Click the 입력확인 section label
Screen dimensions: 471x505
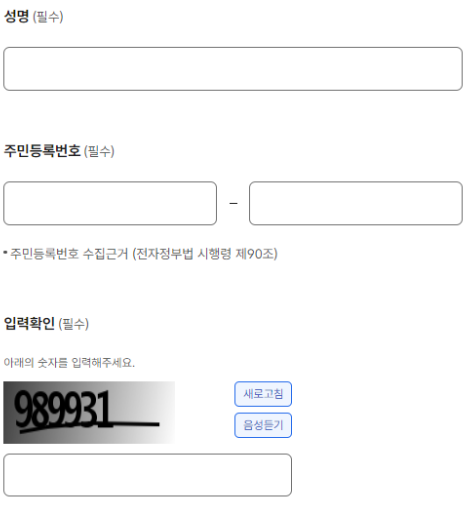pyautogui.click(x=29, y=323)
